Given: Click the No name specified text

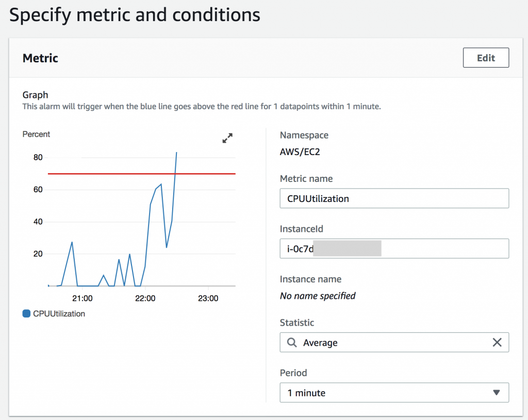Looking at the screenshot, I should pos(317,296).
